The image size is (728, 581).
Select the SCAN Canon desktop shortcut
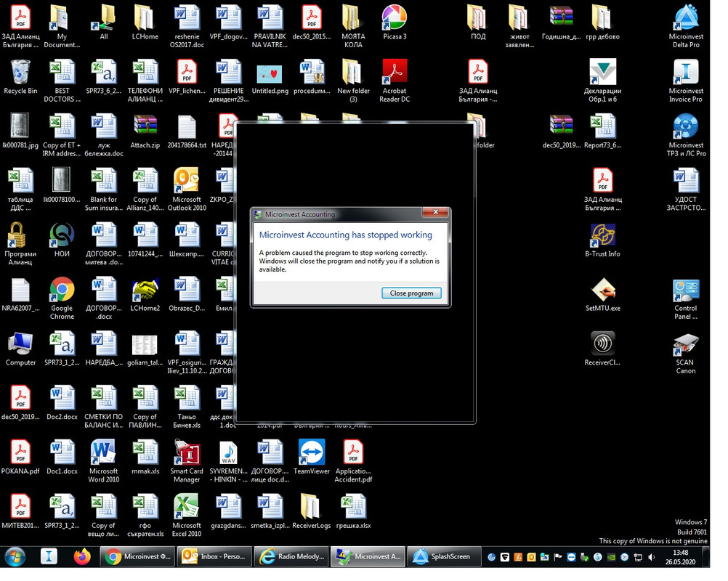[686, 352]
